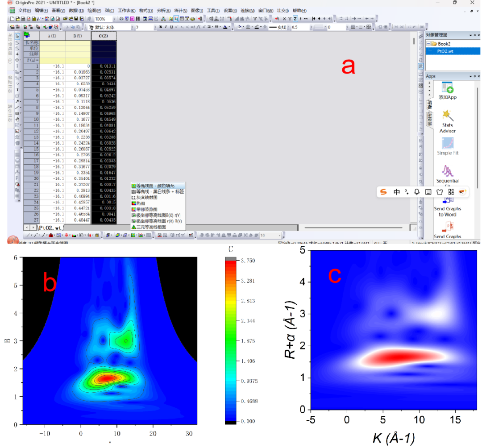Open Object Manager panel options arrow
482x448 pixels.
pyautogui.click(x=471, y=35)
